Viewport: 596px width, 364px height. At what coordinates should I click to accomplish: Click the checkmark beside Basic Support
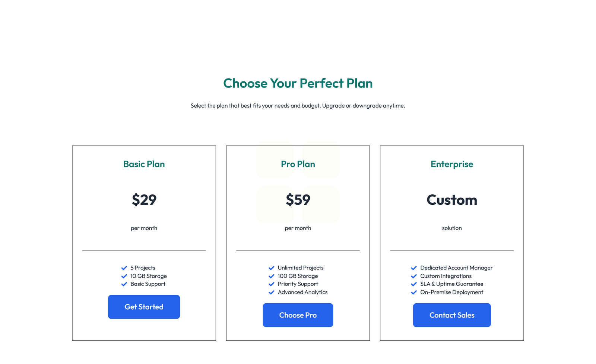(x=124, y=284)
